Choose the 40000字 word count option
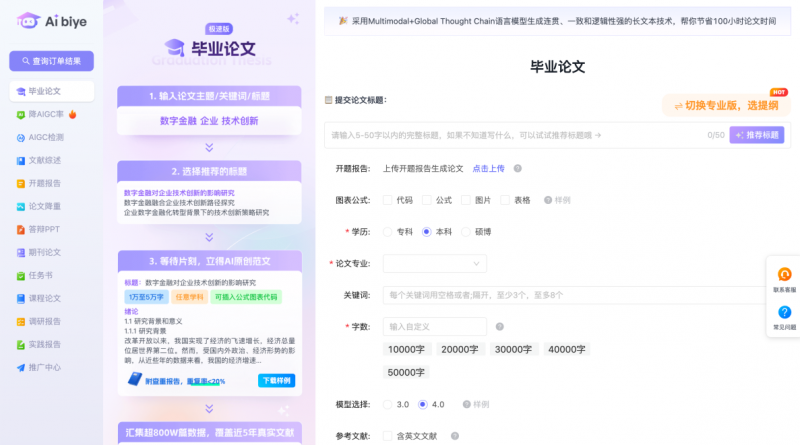 tap(566, 350)
